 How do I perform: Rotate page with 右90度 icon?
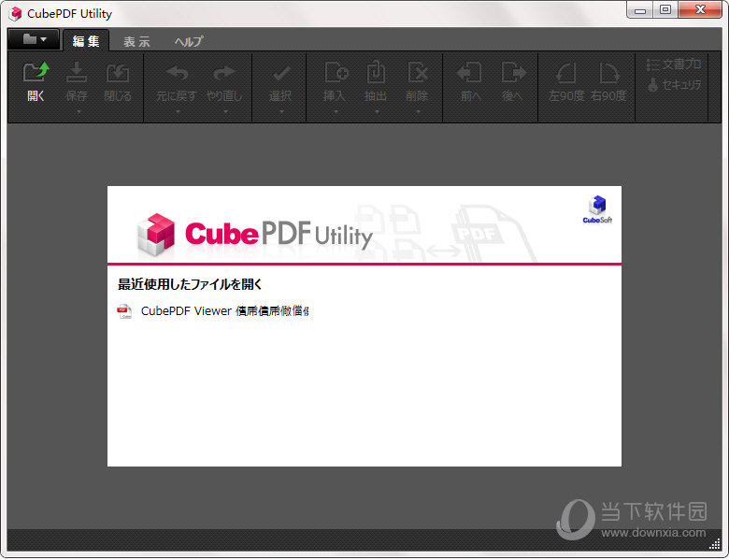(x=608, y=73)
